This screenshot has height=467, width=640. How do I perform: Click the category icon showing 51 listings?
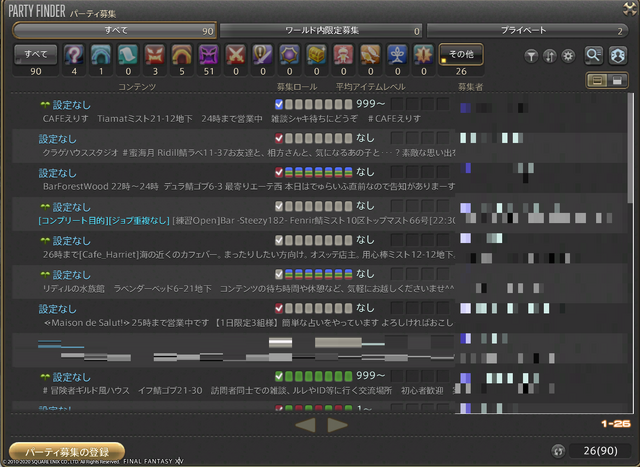point(210,55)
